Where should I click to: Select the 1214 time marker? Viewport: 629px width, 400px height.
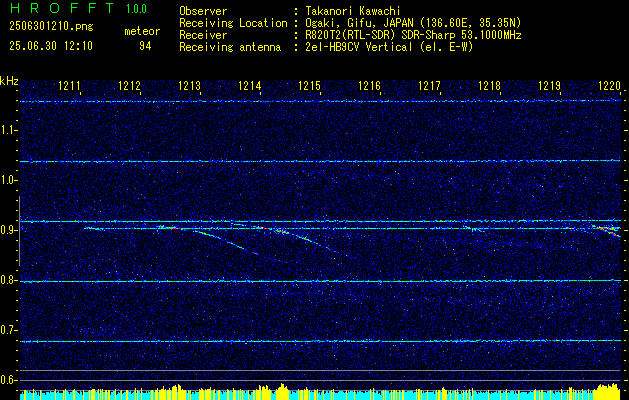tap(250, 85)
